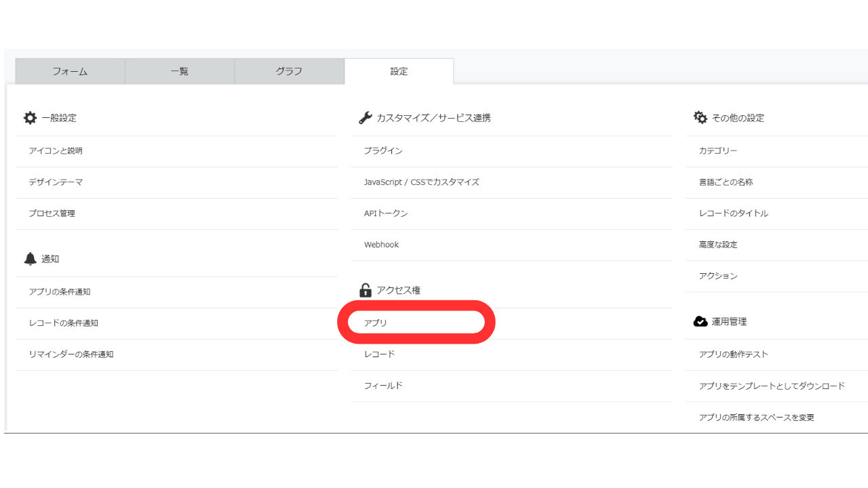Screen dimensions: 868x488
Task: Click the gear icon beside 一般設定
Action: coord(30,117)
